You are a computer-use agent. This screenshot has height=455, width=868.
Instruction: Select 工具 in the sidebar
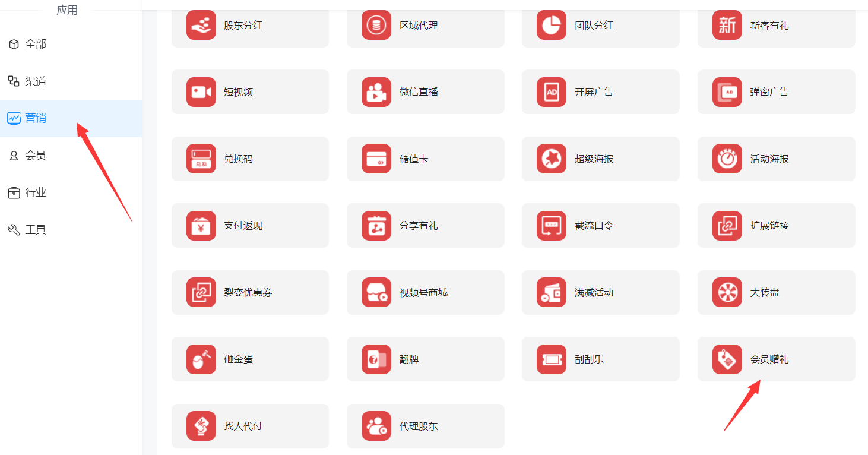tap(71, 230)
